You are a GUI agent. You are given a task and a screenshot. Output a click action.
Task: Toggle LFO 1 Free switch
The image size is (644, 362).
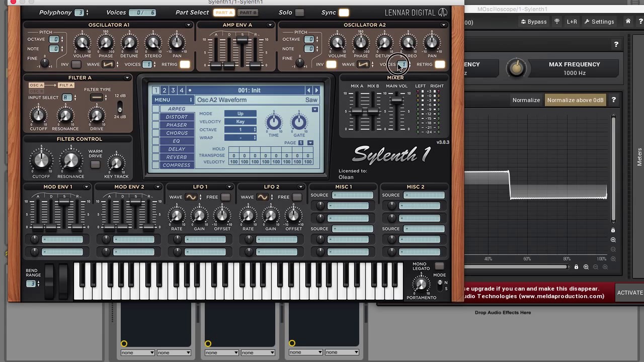pos(225,197)
